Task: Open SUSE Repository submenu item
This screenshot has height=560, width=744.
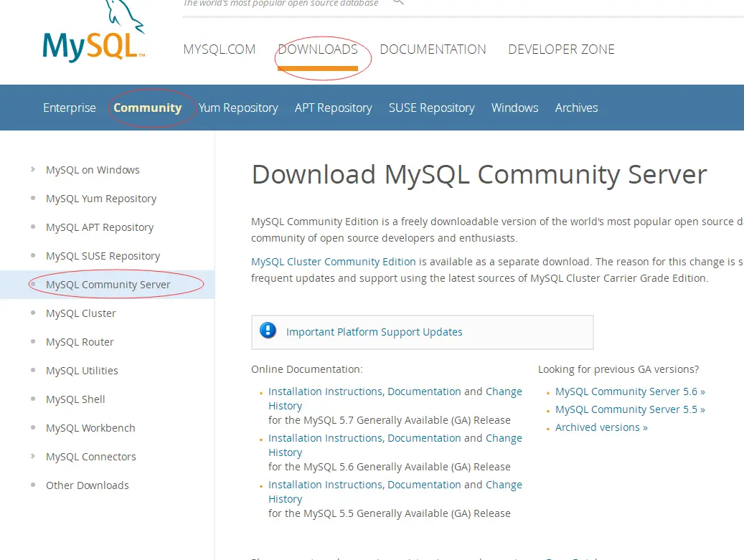Action: point(432,108)
